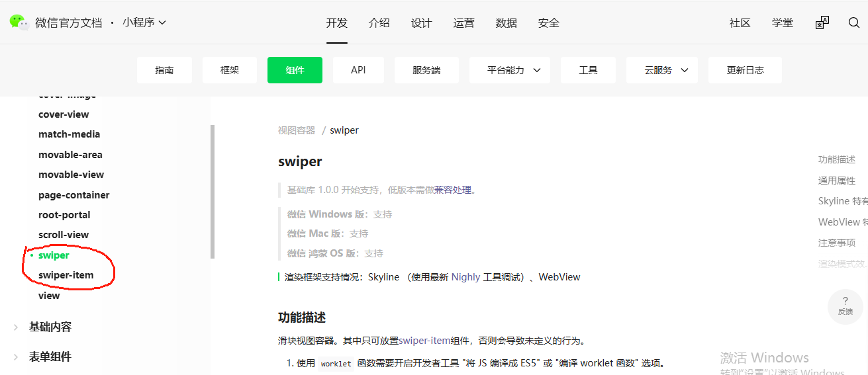Image resolution: width=868 pixels, height=375 pixels.
Task: Select the active swiper sidebar item
Action: pyautogui.click(x=54, y=255)
